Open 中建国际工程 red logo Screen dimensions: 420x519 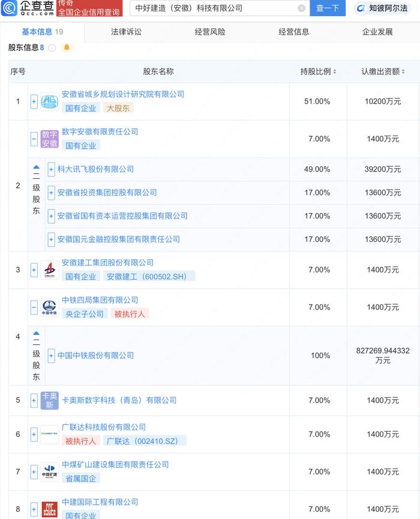point(49,509)
